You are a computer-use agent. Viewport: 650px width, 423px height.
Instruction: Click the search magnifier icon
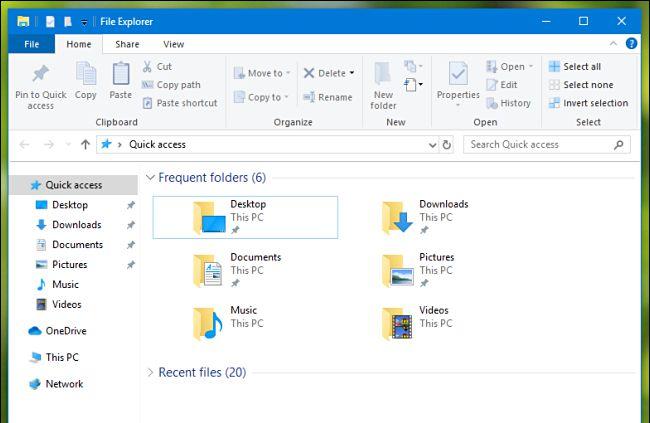coord(619,145)
